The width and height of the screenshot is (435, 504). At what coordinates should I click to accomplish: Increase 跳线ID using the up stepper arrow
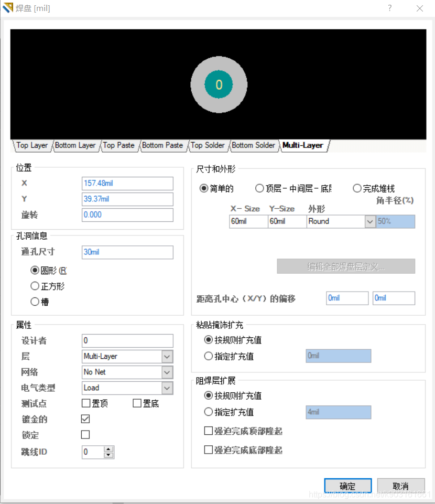(108, 449)
